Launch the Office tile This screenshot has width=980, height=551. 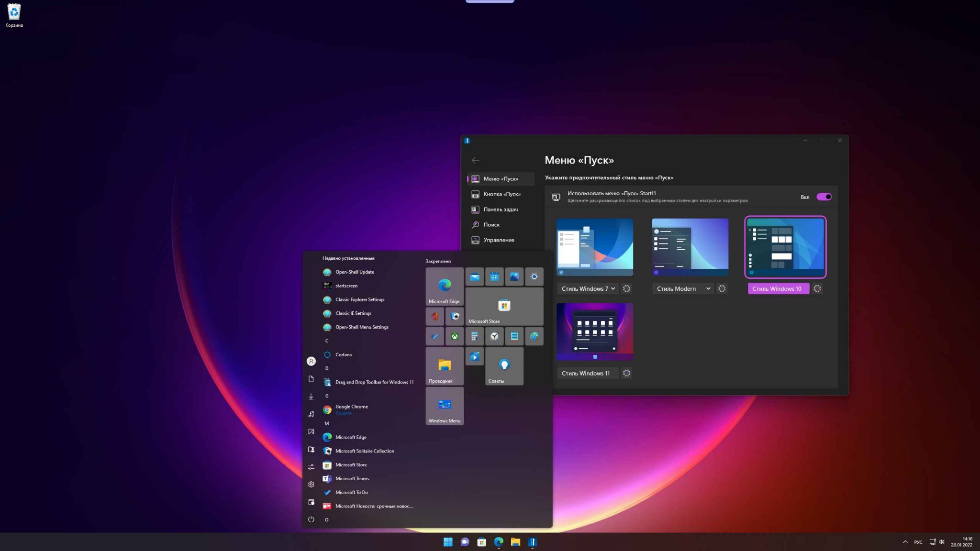434,316
